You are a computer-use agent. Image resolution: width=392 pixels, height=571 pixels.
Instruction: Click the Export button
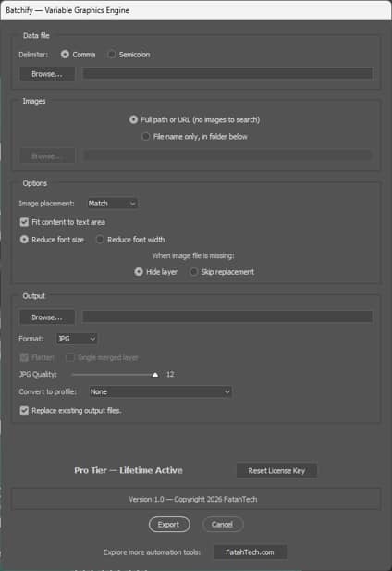tap(169, 525)
